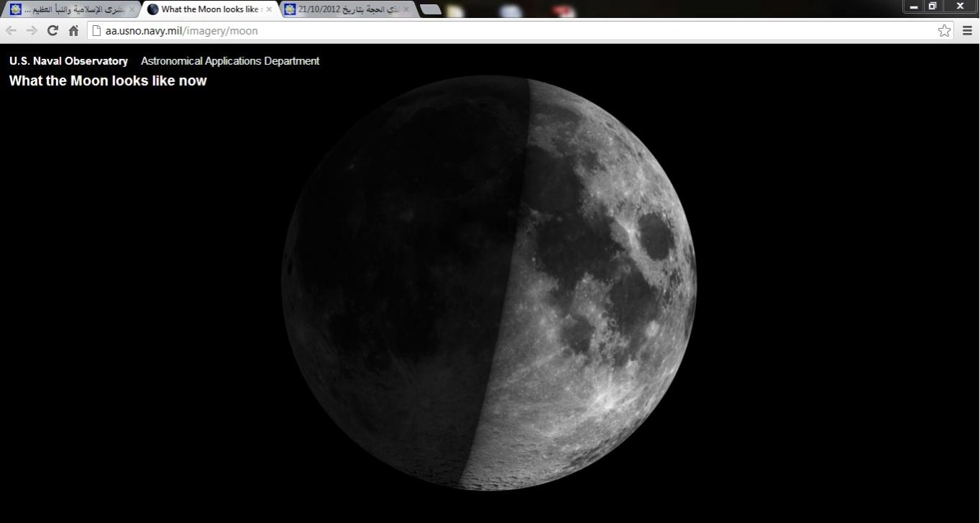Close the 21/10/2012 tab
Image resolution: width=980 pixels, height=523 pixels.
coord(406,9)
